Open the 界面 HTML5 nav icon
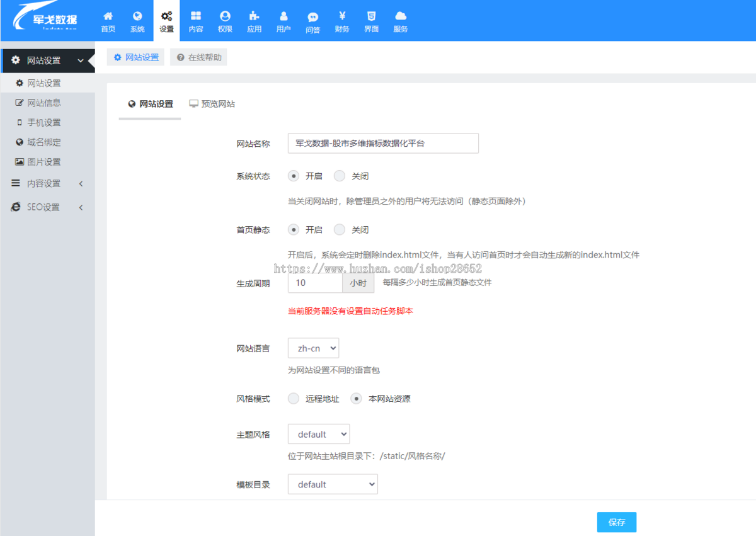756x536 pixels. coord(371,16)
